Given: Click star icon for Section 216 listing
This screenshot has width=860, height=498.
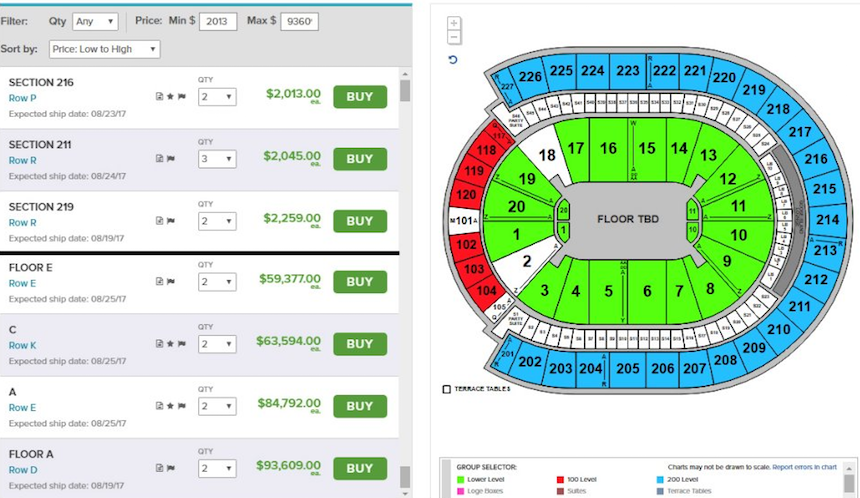Looking at the screenshot, I should tap(170, 97).
